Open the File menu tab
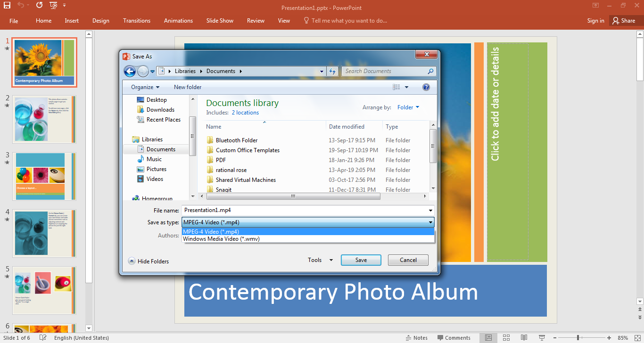 click(x=14, y=21)
